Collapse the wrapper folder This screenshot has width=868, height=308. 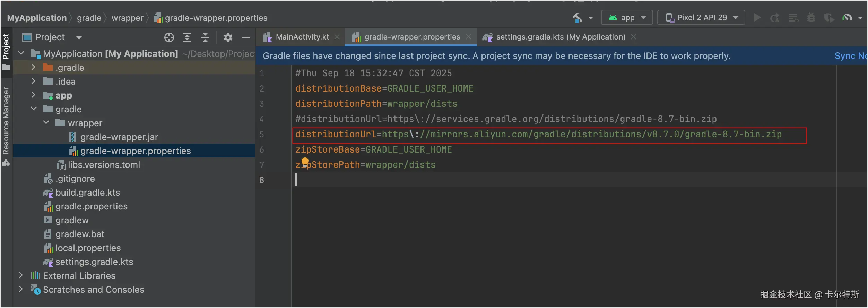46,123
